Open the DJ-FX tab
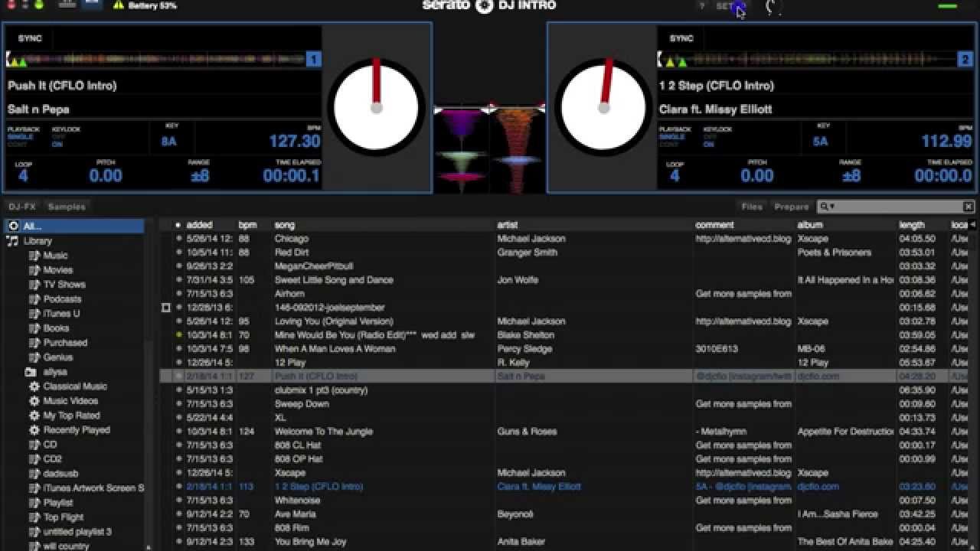This screenshot has height=551, width=980. (22, 207)
